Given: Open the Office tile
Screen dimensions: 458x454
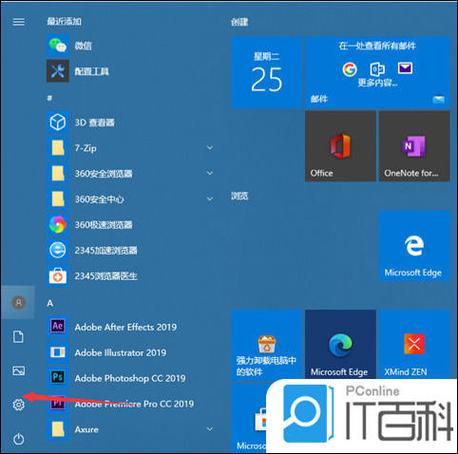Looking at the screenshot, I should click(340, 146).
